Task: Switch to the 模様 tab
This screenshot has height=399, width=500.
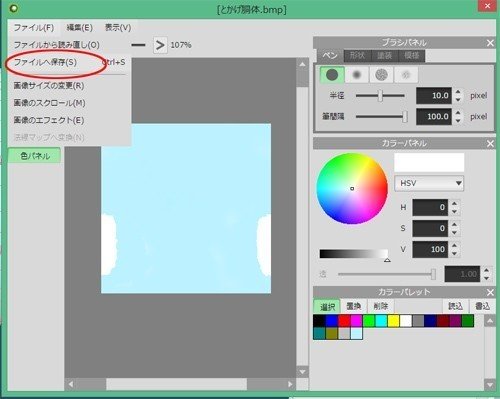Action: 412,56
